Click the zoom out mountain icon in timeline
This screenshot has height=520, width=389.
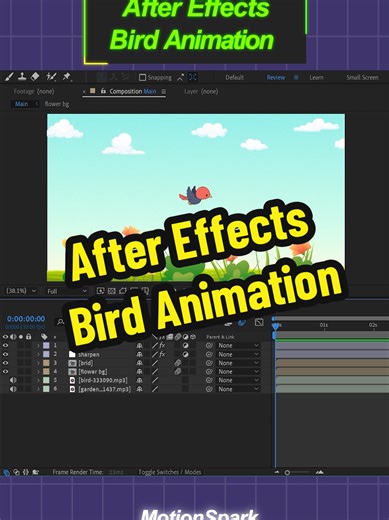click(x=277, y=472)
